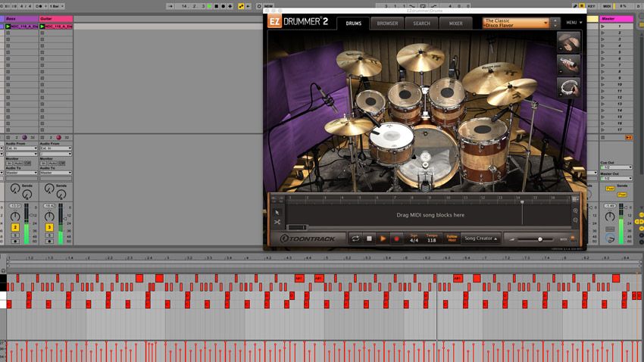Adjust the EZdrummer master volume slider
The image size is (644, 362).
(538, 239)
